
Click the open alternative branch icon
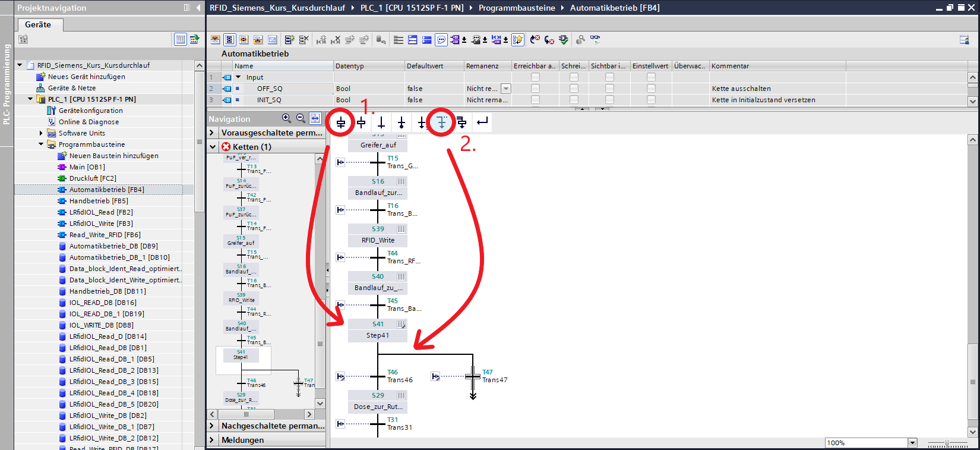click(x=441, y=122)
